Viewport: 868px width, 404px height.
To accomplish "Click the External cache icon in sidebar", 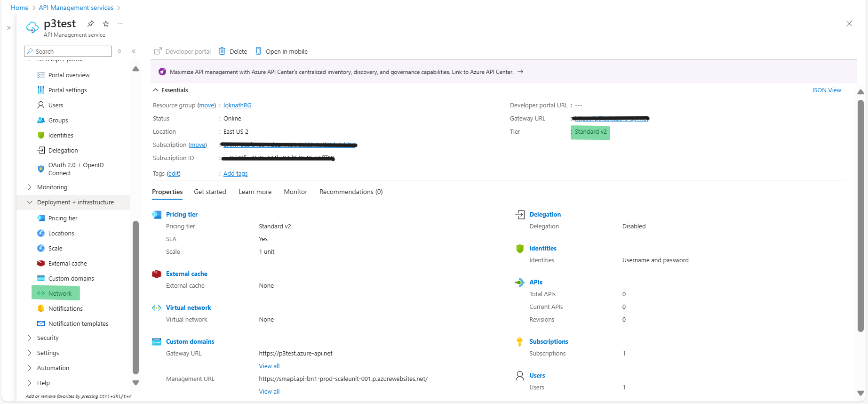I will pos(41,263).
